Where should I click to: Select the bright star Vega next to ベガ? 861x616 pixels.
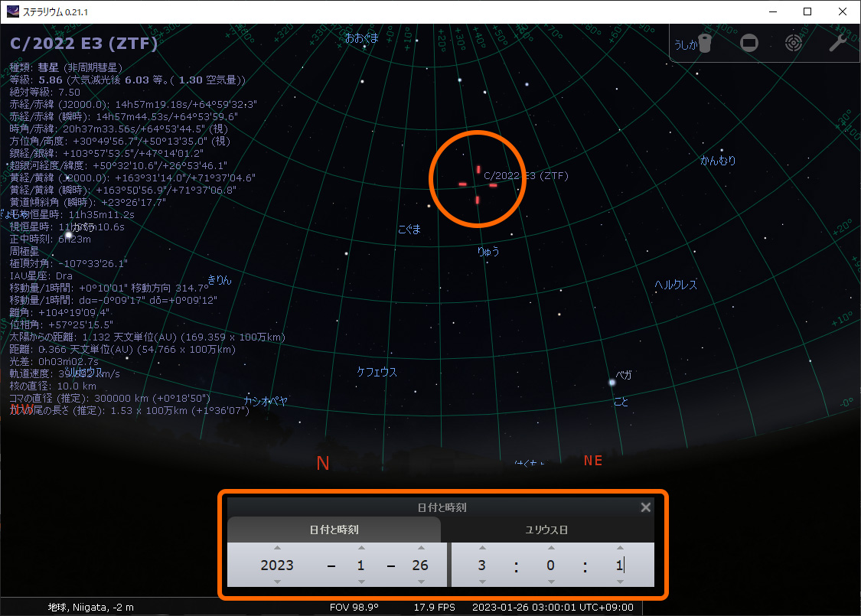pos(612,383)
